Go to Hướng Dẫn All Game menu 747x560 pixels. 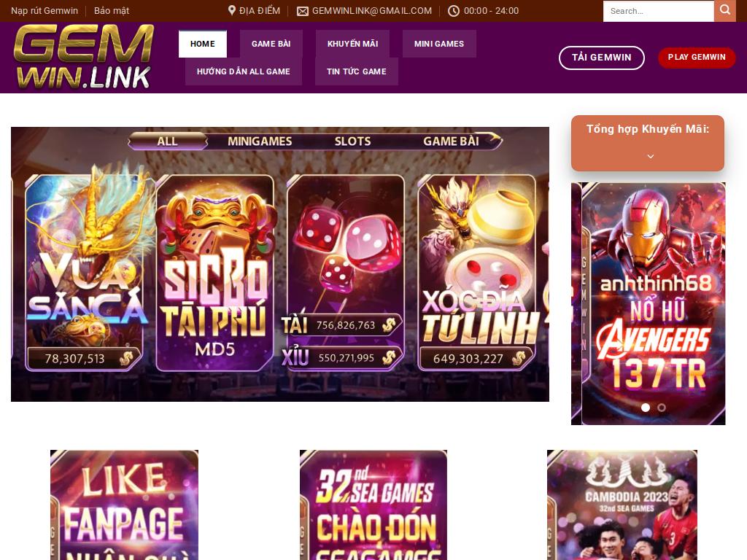(x=244, y=71)
